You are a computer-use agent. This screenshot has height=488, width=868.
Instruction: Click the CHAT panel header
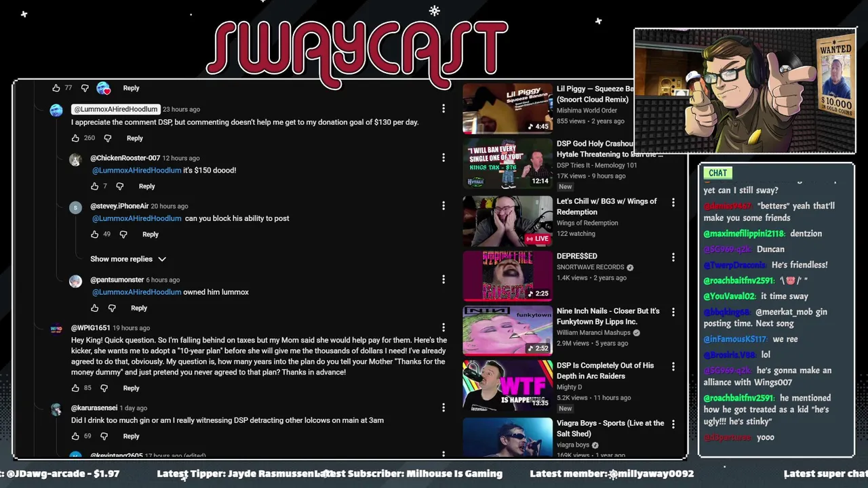click(x=718, y=173)
